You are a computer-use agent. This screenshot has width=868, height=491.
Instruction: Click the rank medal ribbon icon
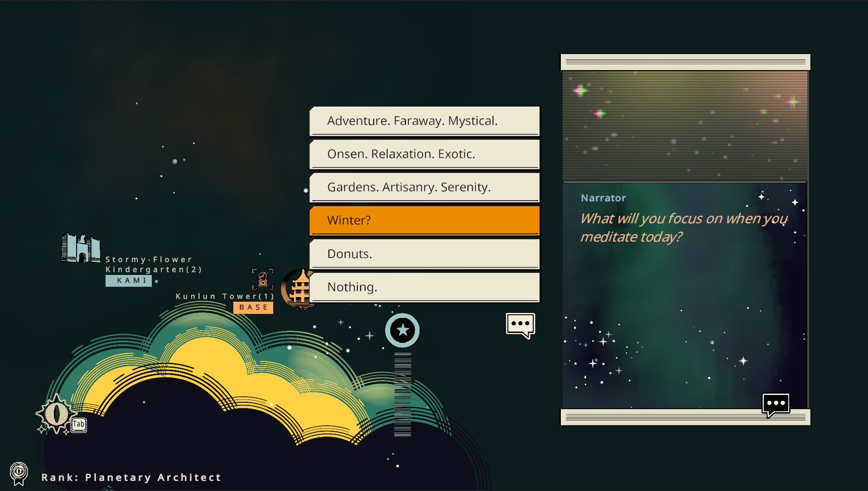click(19, 474)
